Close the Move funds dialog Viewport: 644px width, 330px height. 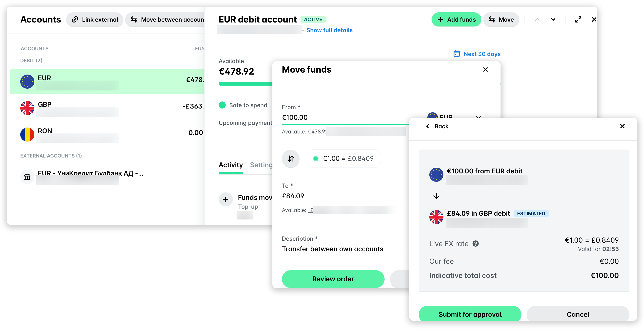485,69
